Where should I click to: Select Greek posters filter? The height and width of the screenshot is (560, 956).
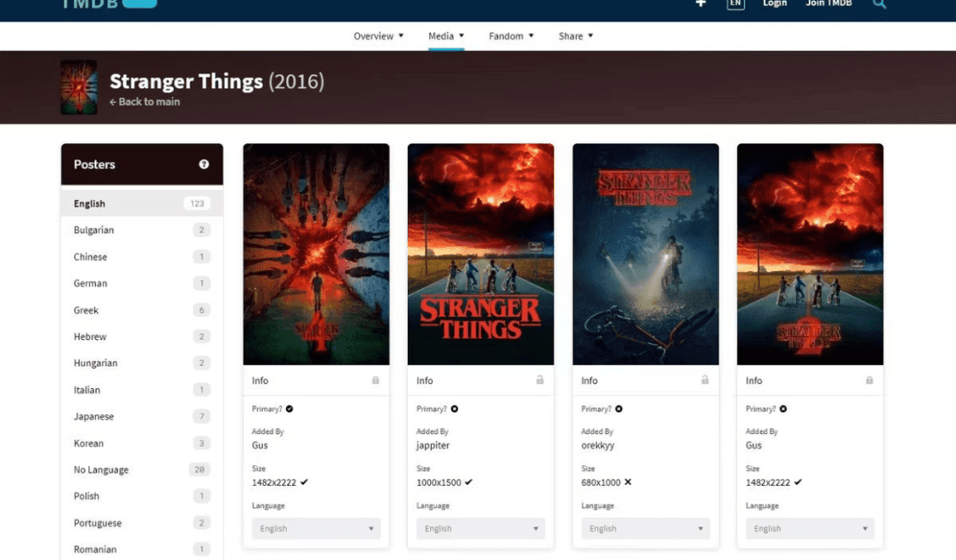[142, 310]
